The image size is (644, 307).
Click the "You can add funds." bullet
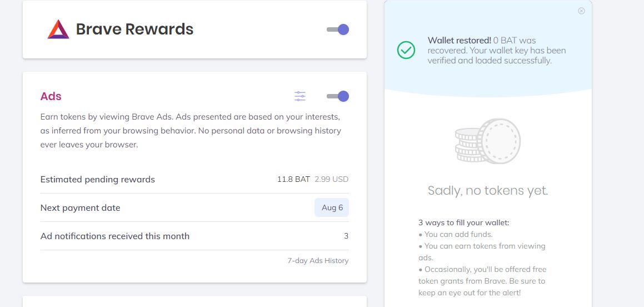(x=458, y=234)
